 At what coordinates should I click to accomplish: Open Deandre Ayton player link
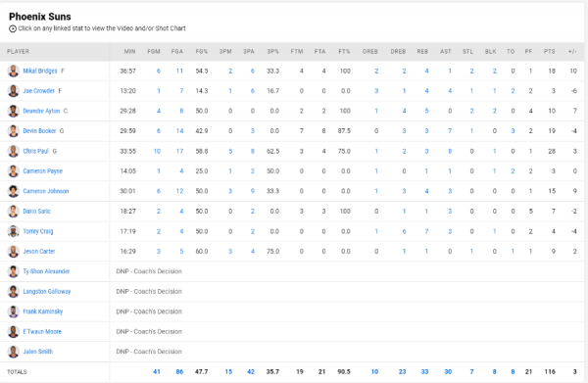pos(41,111)
